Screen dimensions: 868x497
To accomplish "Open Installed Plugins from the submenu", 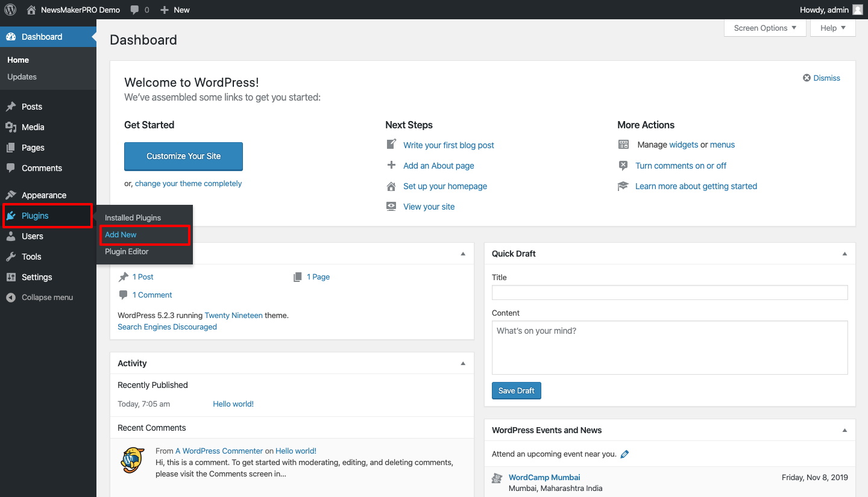I will coord(133,217).
